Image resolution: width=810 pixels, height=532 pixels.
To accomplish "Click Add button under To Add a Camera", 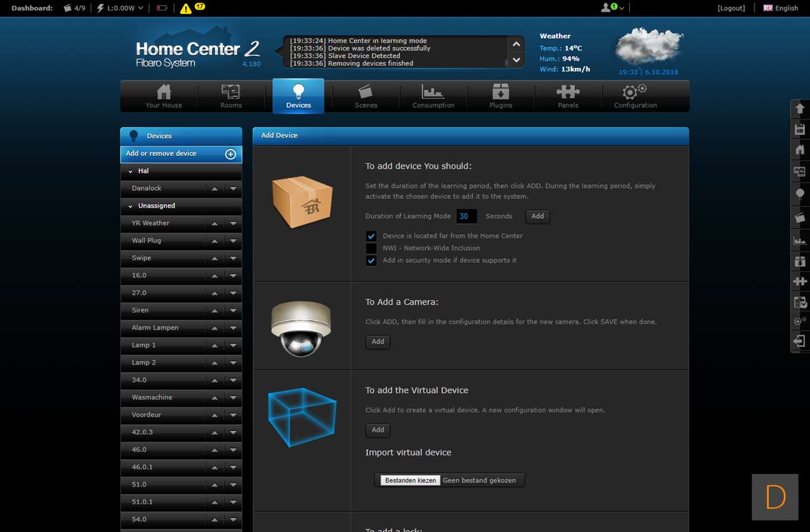I will coord(378,341).
